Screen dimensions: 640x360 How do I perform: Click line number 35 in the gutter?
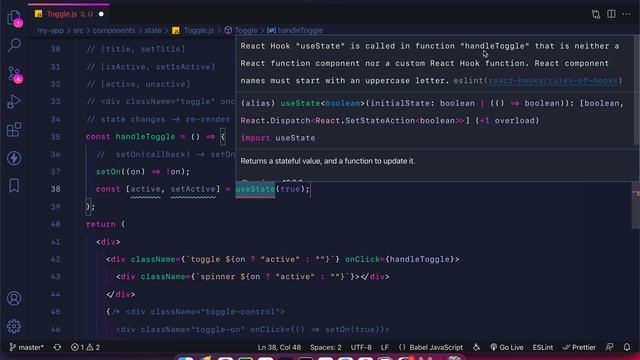tap(56, 137)
